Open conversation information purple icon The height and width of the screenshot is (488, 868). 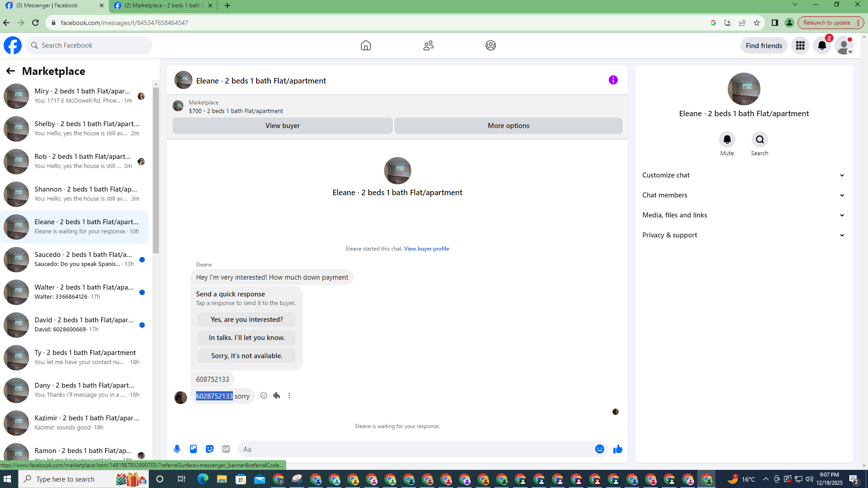coord(613,80)
